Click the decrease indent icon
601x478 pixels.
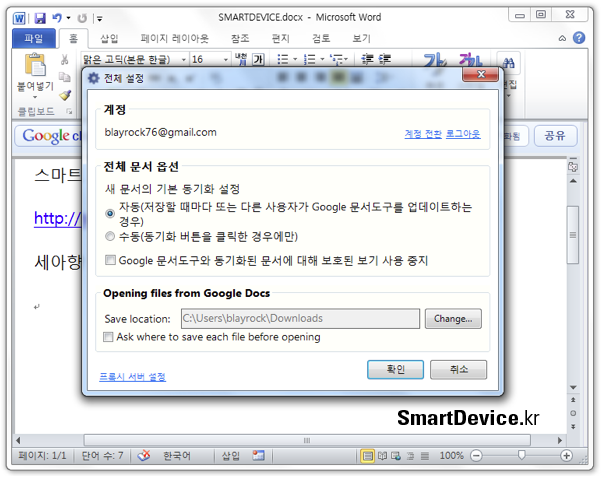367,59
